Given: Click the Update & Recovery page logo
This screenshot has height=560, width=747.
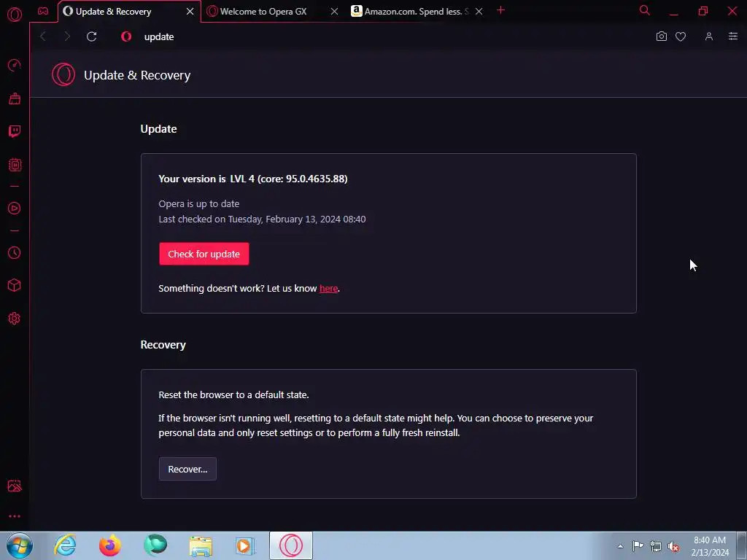Looking at the screenshot, I should tap(63, 75).
